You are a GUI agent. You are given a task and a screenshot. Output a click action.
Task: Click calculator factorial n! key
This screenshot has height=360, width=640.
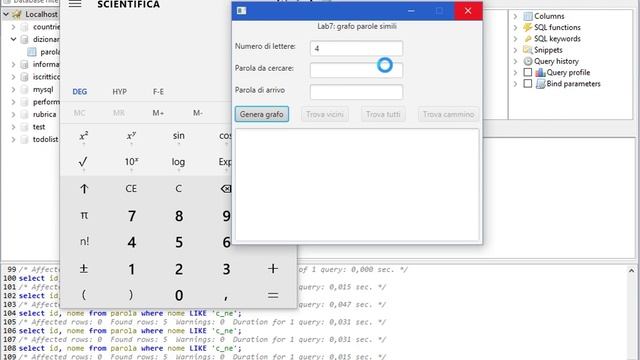(84, 242)
